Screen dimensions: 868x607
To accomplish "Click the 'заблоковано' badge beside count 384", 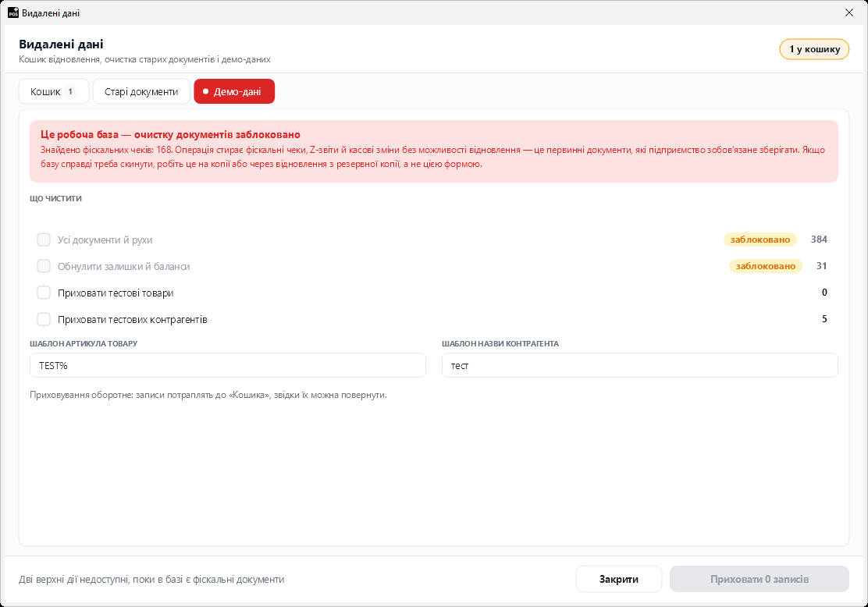I will [x=760, y=240].
